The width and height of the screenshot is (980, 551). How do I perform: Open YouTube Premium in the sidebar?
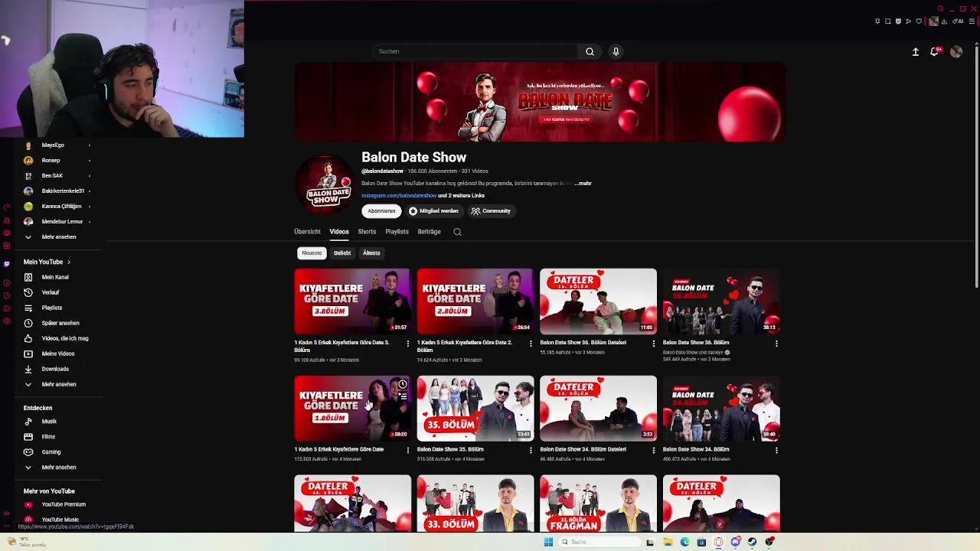coord(57,504)
